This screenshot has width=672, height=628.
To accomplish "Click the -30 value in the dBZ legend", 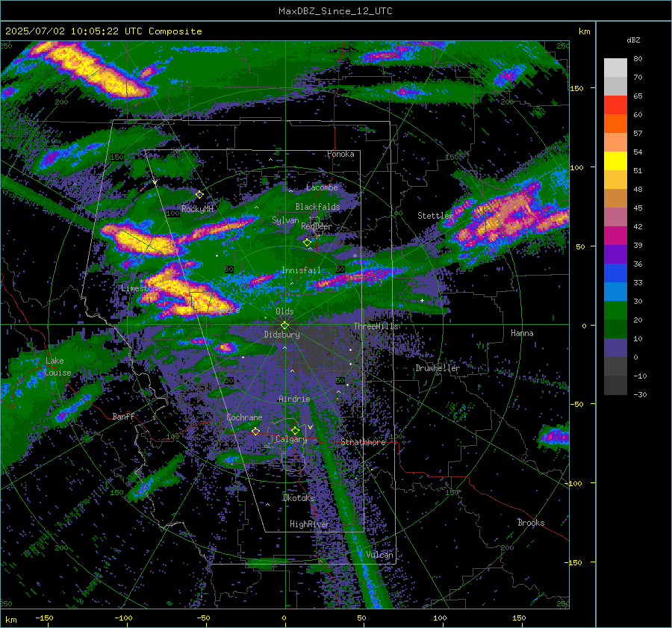I will tap(640, 394).
